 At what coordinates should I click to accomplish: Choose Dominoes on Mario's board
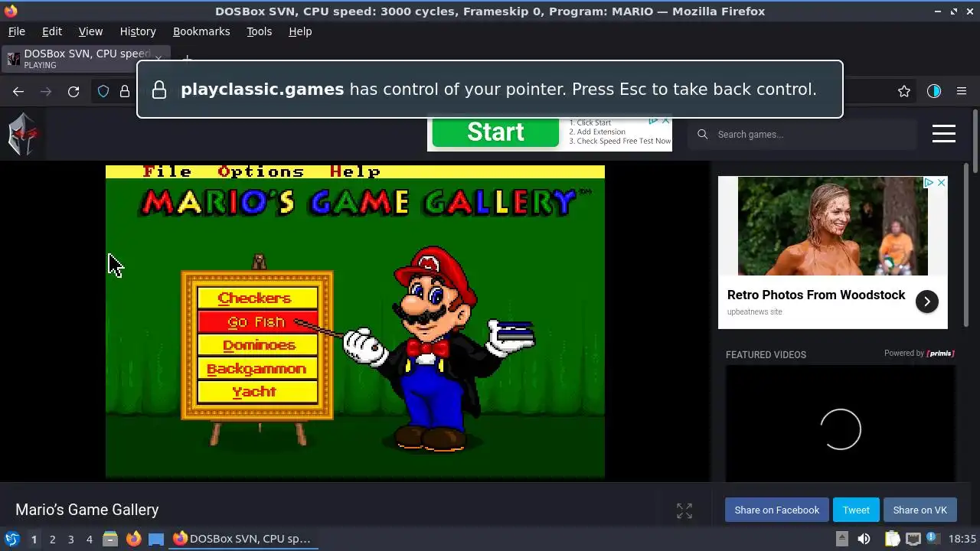pyautogui.click(x=257, y=345)
